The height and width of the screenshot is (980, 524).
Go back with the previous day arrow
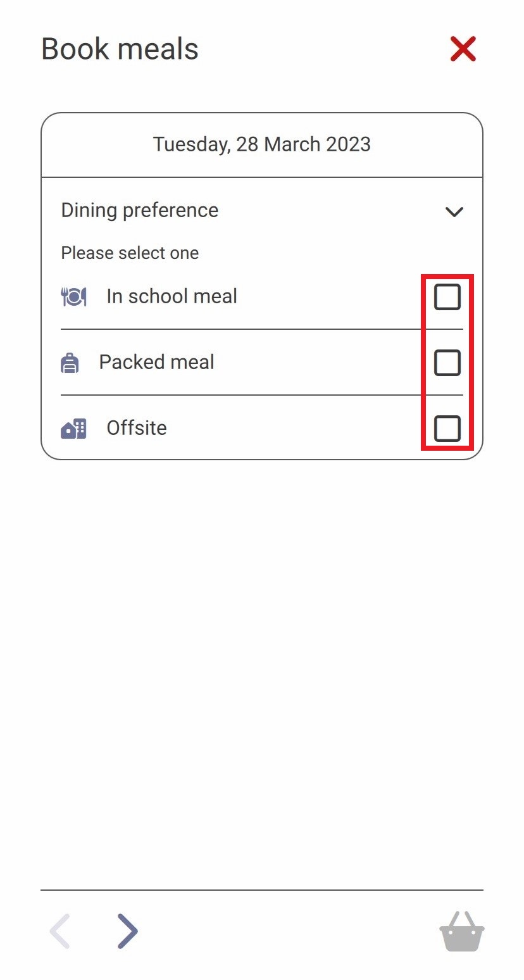pos(59,931)
